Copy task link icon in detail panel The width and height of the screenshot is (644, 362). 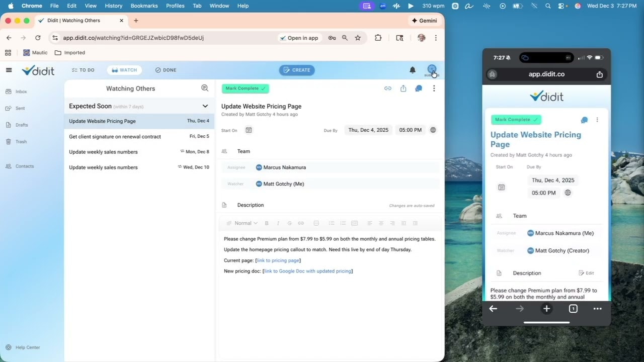(388, 88)
